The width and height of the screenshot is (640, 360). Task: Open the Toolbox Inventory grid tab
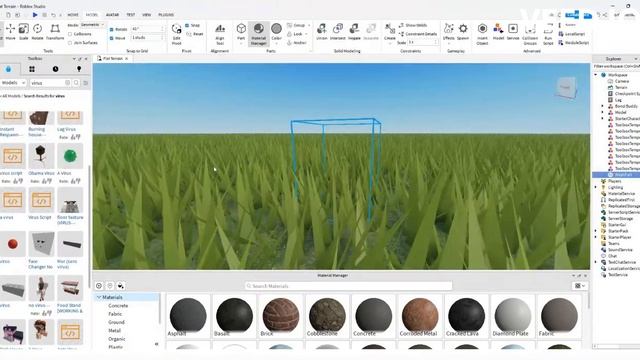[x=32, y=69]
